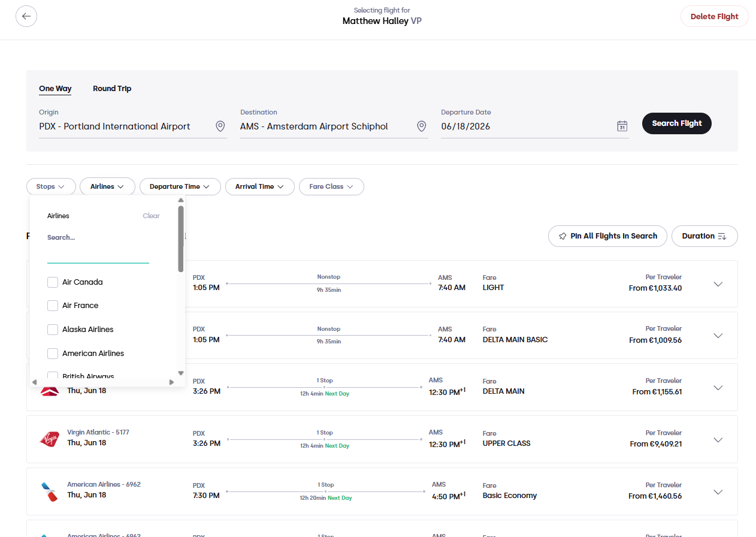The image size is (756, 537).
Task: Open the Arrival Time filter
Action: click(x=260, y=186)
